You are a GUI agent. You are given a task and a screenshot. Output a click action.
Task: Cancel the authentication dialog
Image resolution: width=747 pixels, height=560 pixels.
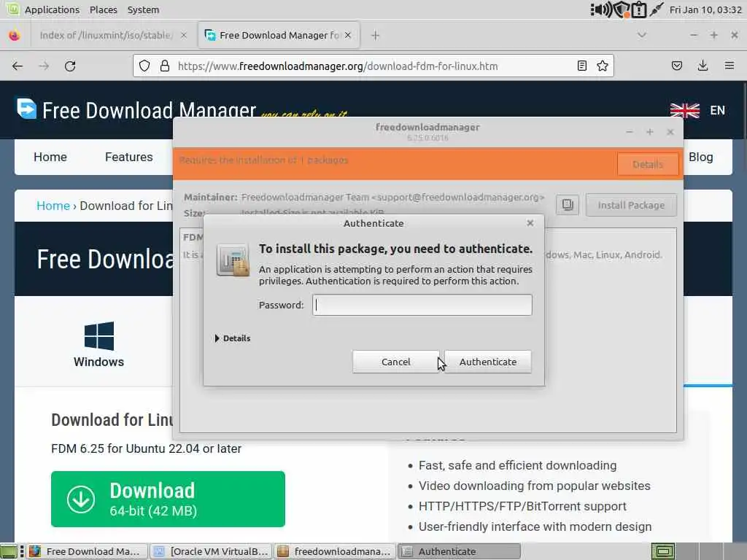pos(395,362)
